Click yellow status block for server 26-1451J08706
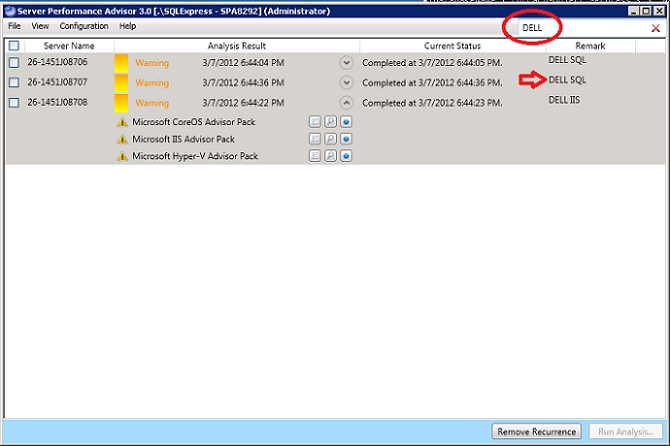Image resolution: width=670 pixels, height=446 pixels. pos(121,63)
